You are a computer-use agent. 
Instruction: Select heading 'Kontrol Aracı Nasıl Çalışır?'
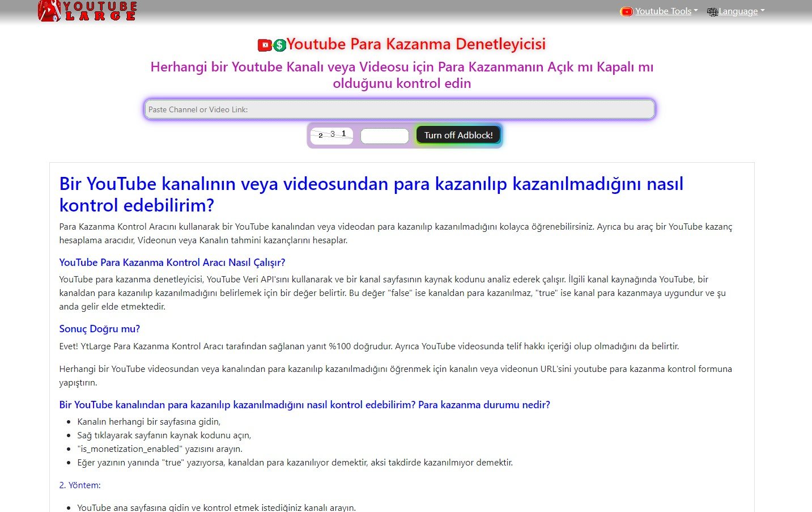[172, 263]
